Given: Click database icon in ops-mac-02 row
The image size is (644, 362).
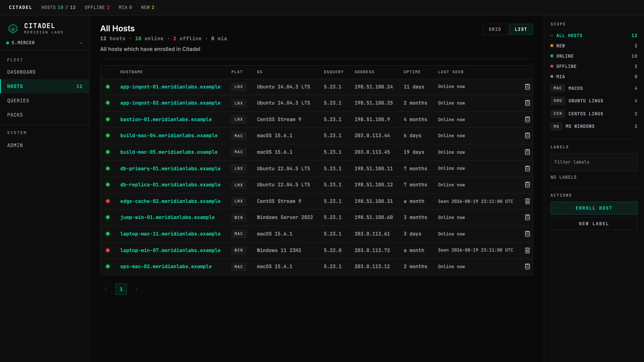Looking at the screenshot, I should coord(527,267).
